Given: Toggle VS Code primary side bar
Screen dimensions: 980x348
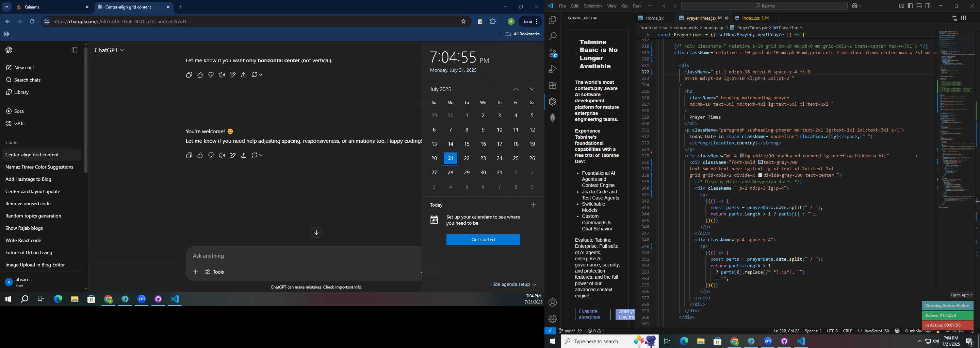Looking at the screenshot, I should tap(910, 6).
